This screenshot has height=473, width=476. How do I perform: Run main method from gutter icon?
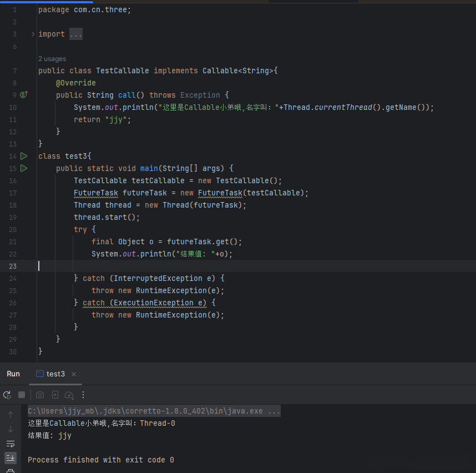(24, 168)
